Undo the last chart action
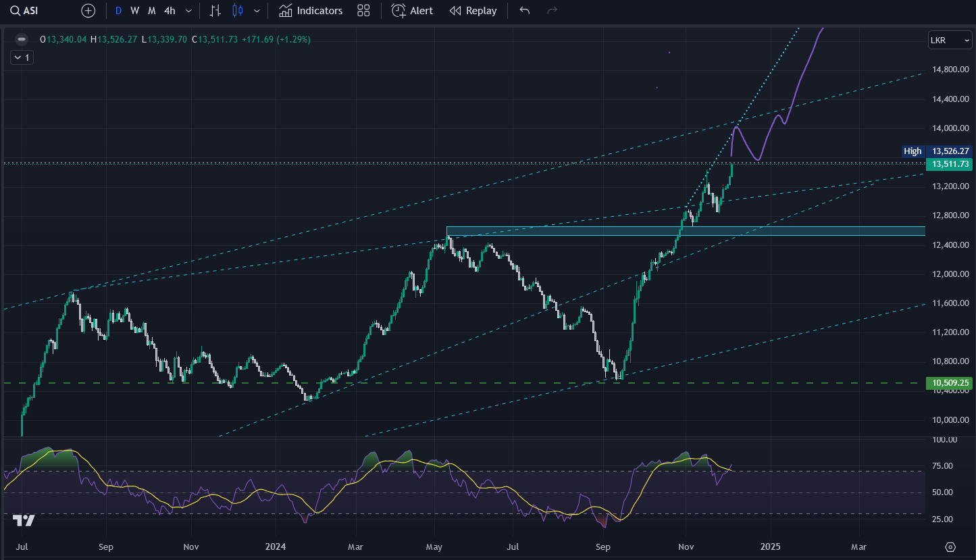The image size is (976, 560). pyautogui.click(x=525, y=11)
